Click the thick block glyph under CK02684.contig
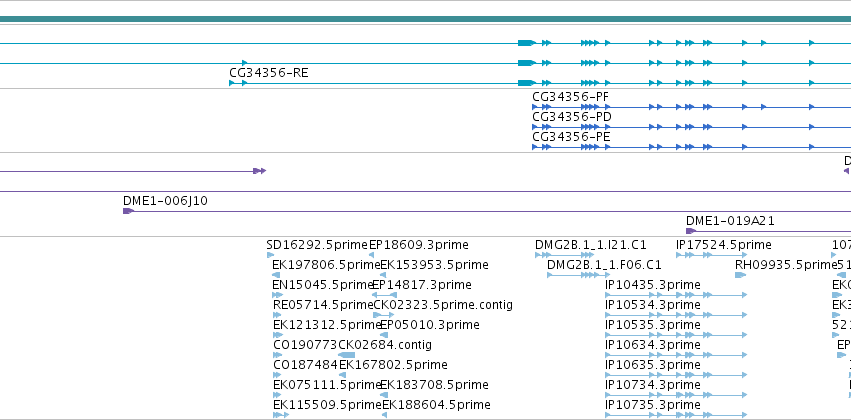 click(x=346, y=355)
